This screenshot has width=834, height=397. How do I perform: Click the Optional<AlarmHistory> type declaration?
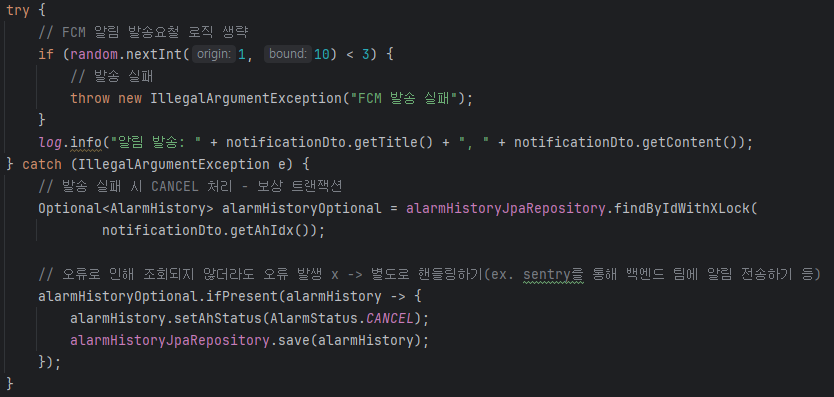tap(122, 208)
